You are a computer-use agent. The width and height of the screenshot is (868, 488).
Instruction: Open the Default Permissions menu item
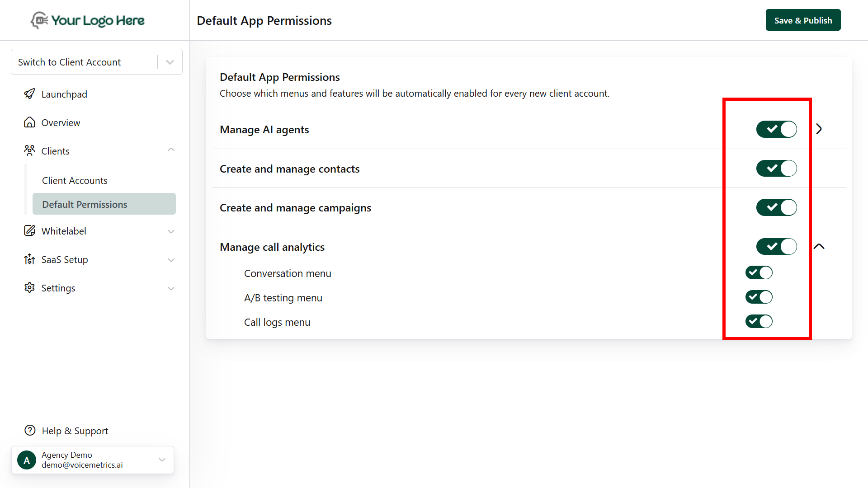point(85,204)
